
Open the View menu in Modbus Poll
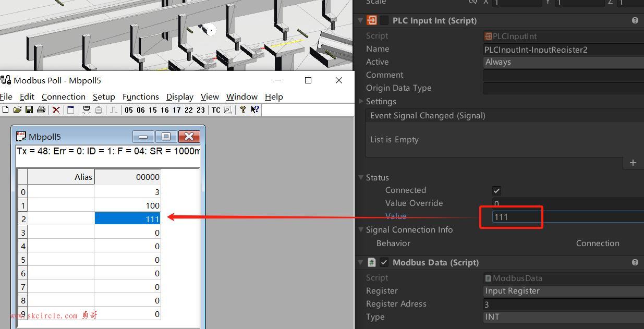[x=210, y=96]
